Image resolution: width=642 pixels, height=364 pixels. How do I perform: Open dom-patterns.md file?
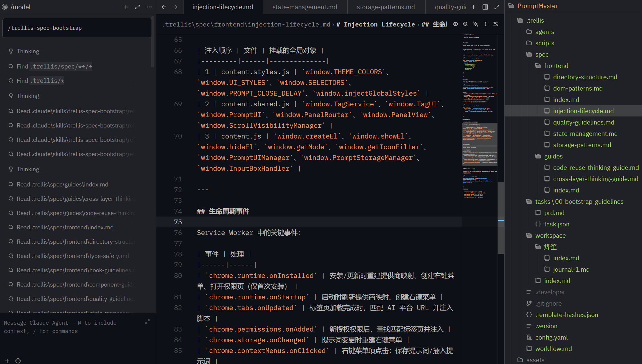pos(578,88)
